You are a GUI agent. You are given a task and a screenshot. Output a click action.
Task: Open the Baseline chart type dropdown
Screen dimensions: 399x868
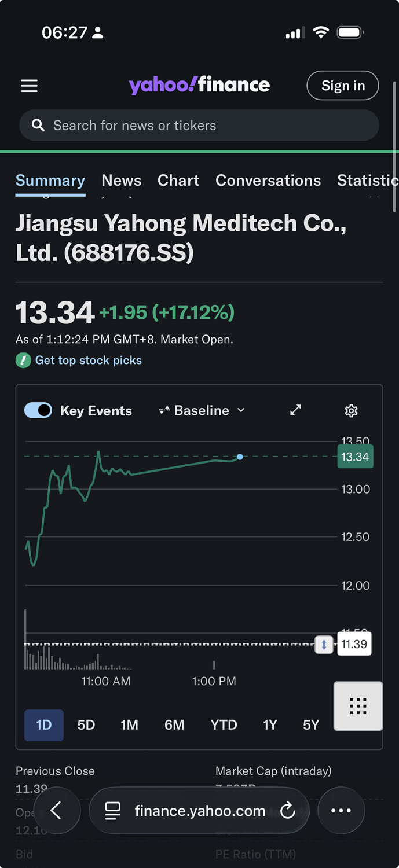pyautogui.click(x=202, y=411)
